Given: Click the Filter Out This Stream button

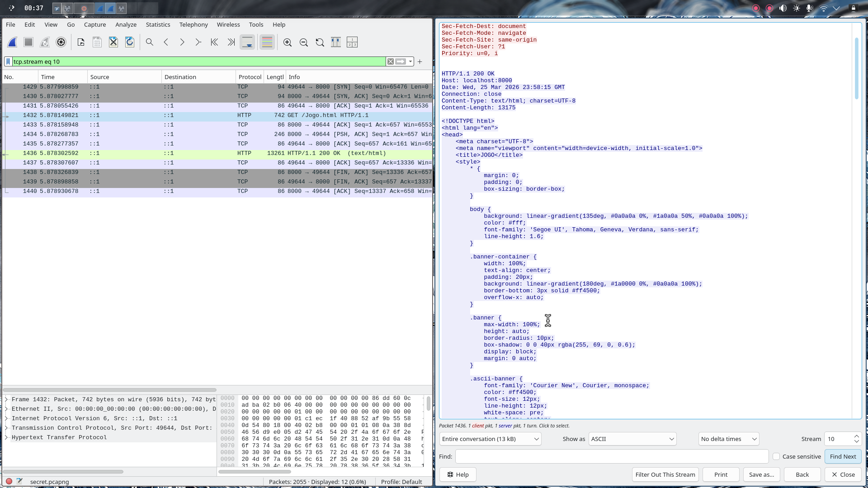Looking at the screenshot, I should click(x=665, y=474).
